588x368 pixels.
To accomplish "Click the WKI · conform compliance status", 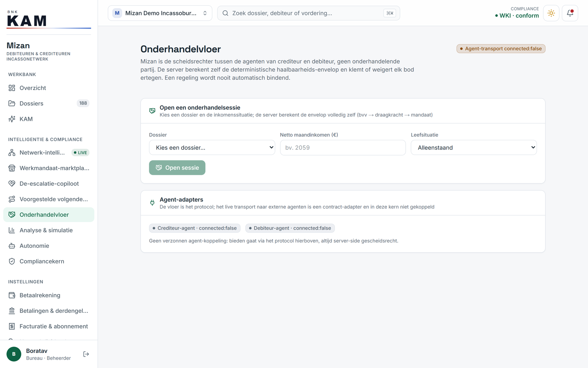I will click(517, 16).
